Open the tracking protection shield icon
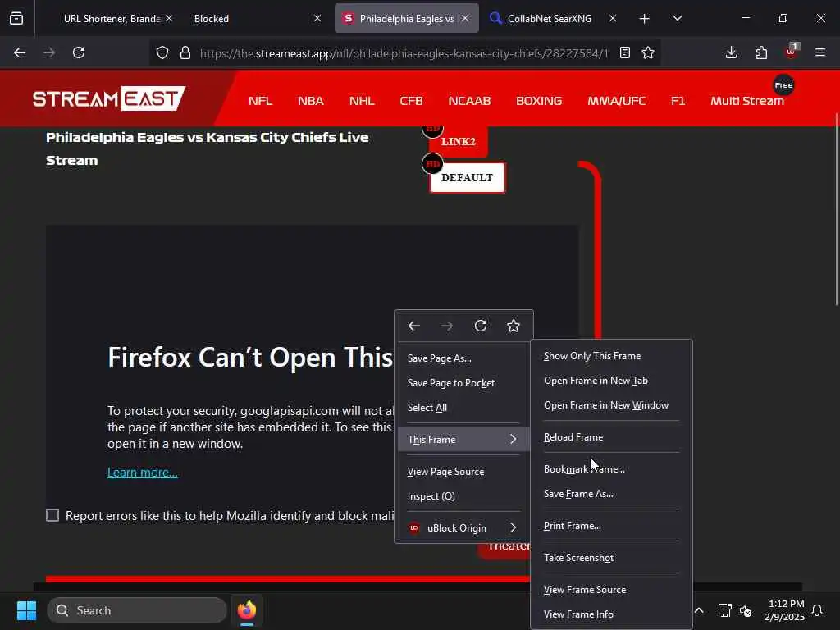840x630 pixels. pos(162,52)
